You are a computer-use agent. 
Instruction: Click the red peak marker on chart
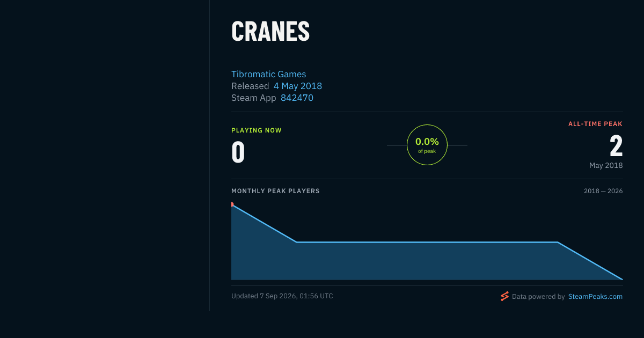point(232,204)
